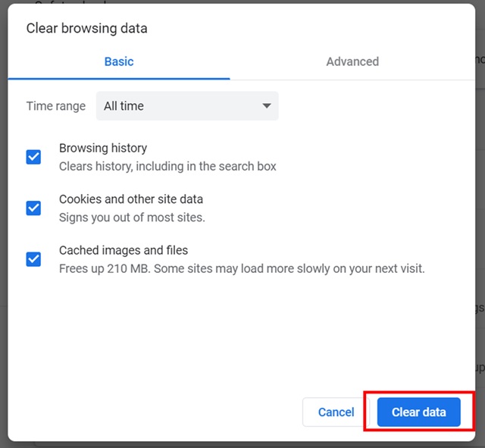Click the 'All time' text in the combo box
485x448 pixels.
coord(124,106)
